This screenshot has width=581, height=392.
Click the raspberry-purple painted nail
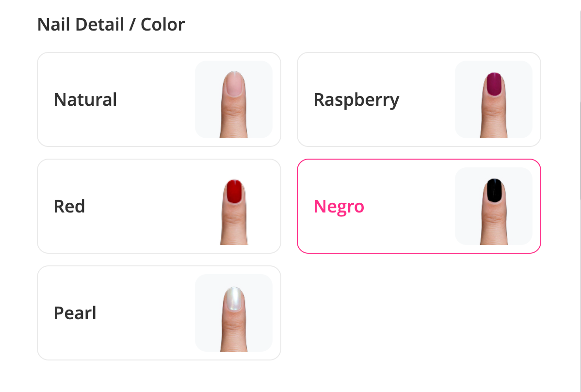pos(494,84)
